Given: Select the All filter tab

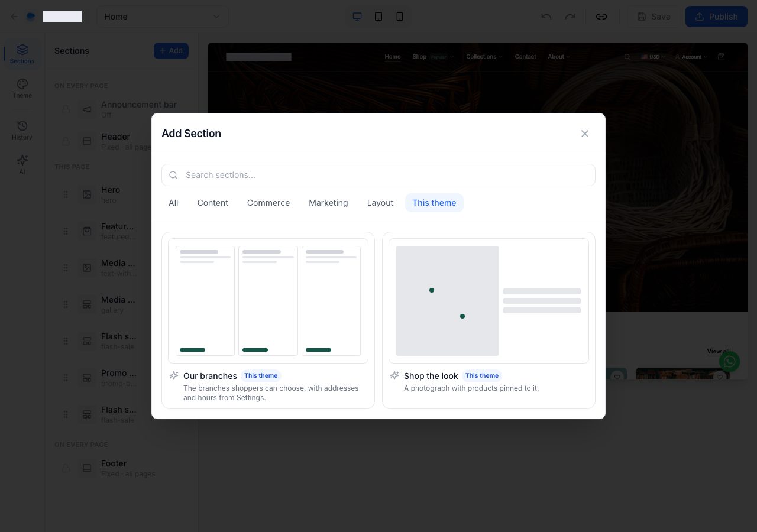Looking at the screenshot, I should [x=173, y=203].
